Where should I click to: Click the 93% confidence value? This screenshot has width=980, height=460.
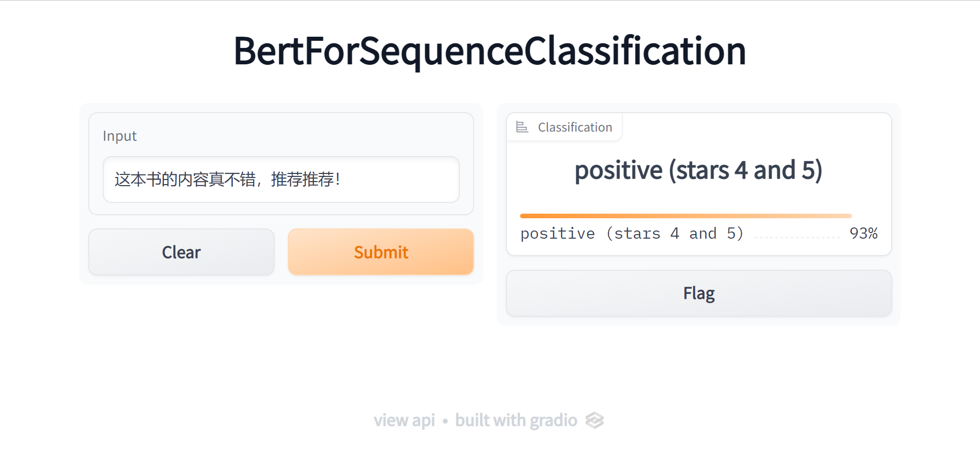click(864, 234)
